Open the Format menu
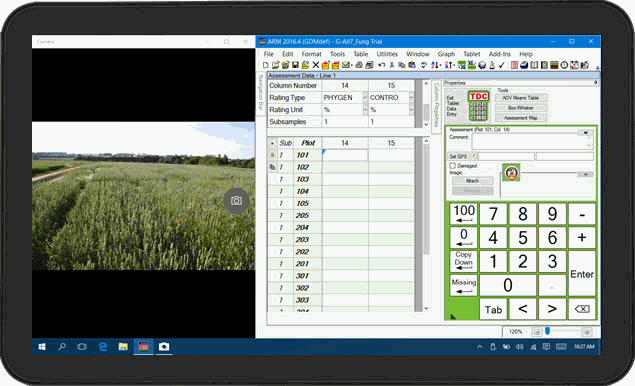Screen dimensions: 635x386 pos(311,54)
